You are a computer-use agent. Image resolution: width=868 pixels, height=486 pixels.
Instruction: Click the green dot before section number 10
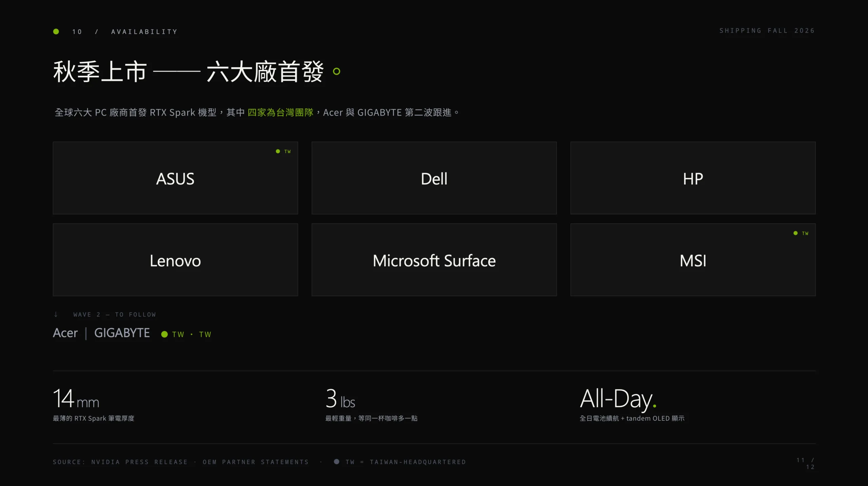click(56, 32)
